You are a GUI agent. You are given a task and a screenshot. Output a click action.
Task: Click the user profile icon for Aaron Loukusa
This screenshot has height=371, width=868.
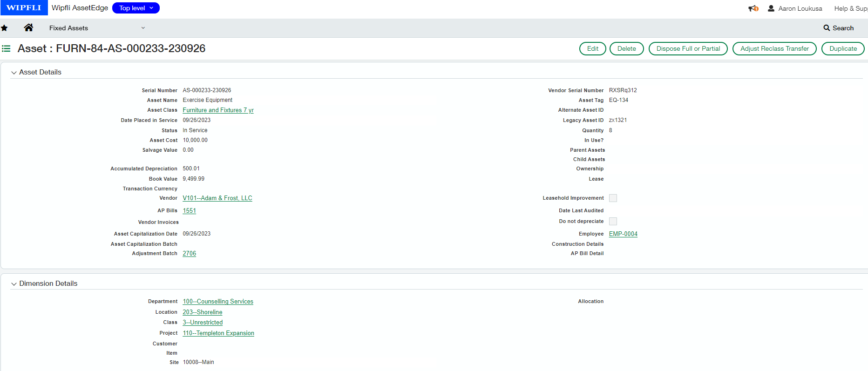coord(771,8)
